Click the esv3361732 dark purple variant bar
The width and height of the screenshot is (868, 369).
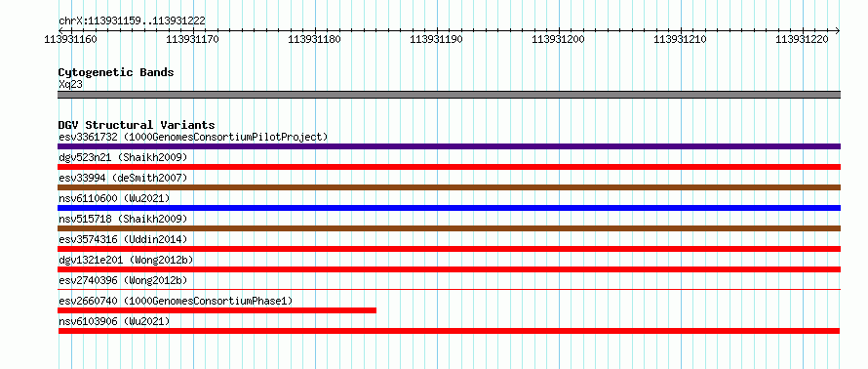(x=449, y=146)
